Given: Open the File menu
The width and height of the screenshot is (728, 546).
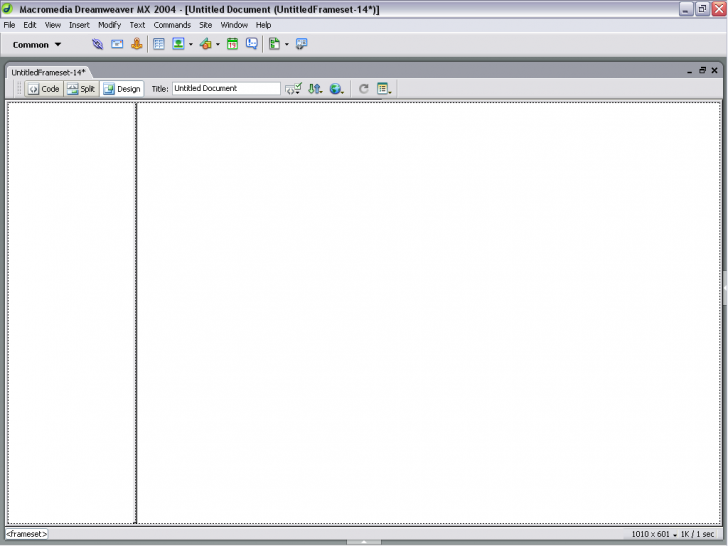Looking at the screenshot, I should [x=9, y=25].
